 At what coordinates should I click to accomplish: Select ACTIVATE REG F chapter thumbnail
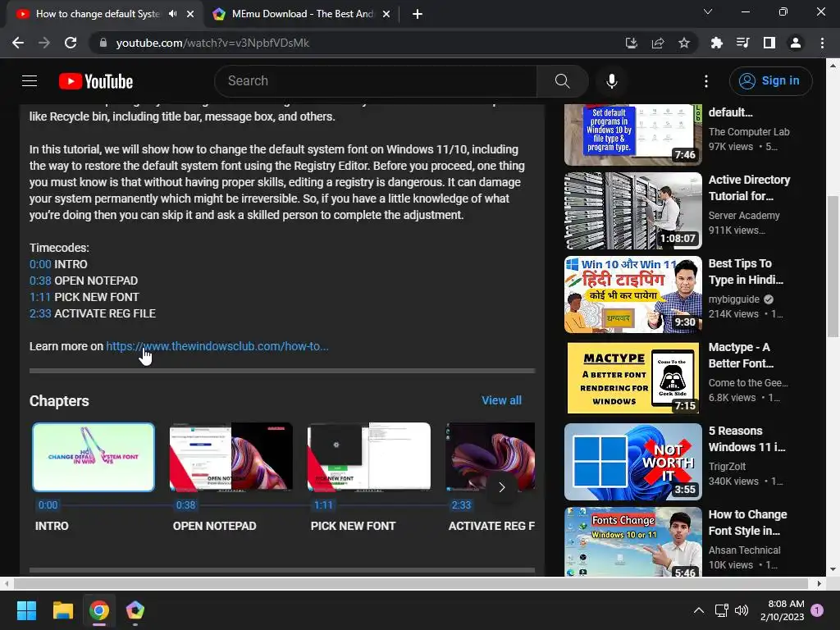pos(491,457)
